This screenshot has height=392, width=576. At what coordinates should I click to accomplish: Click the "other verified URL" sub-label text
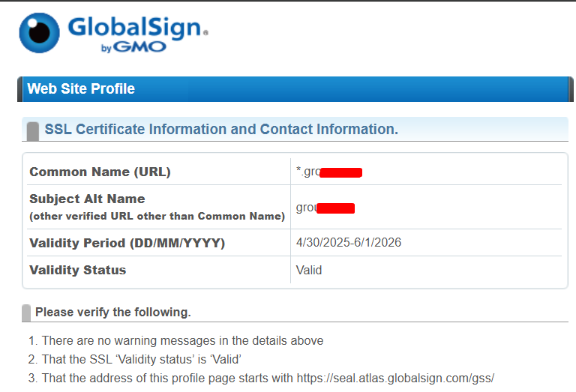[x=157, y=217]
